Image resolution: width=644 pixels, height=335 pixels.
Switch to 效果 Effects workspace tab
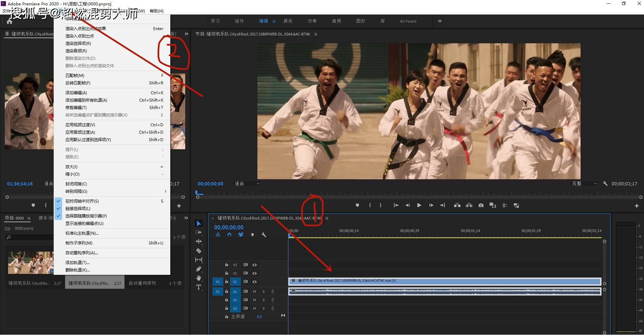(312, 21)
